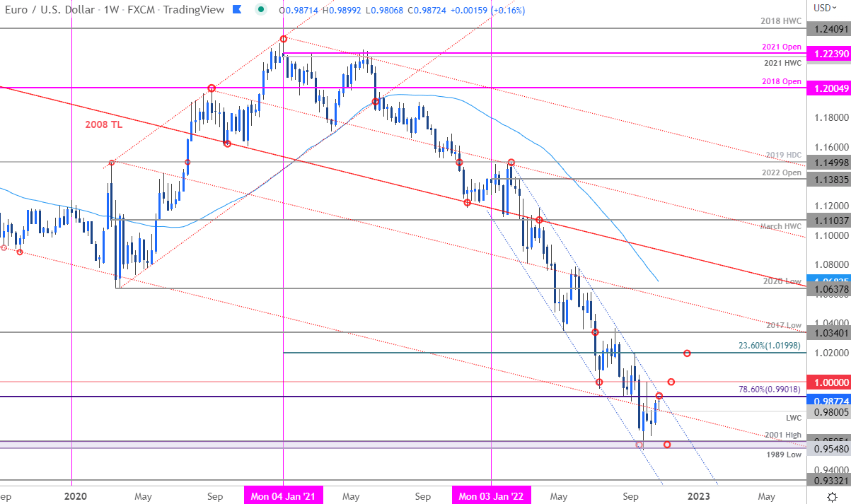Screen dimensions: 851x504
Task: Click the 'LWC' level label
Action: click(794, 418)
